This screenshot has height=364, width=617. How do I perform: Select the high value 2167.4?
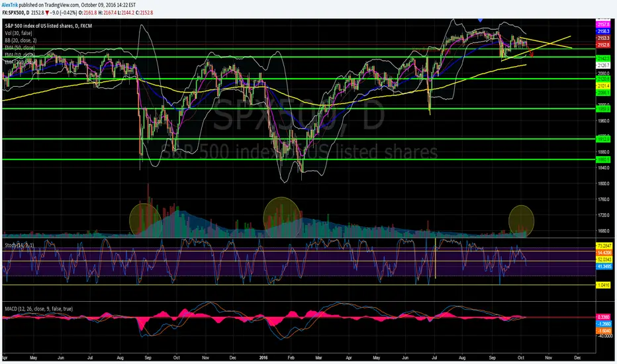tap(110, 13)
